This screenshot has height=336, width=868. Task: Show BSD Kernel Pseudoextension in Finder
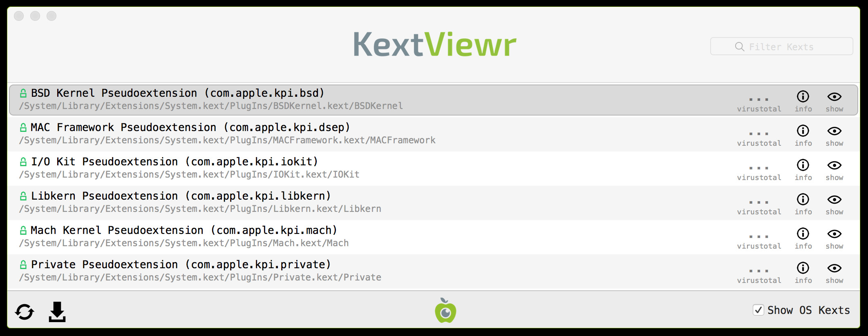coord(834,100)
